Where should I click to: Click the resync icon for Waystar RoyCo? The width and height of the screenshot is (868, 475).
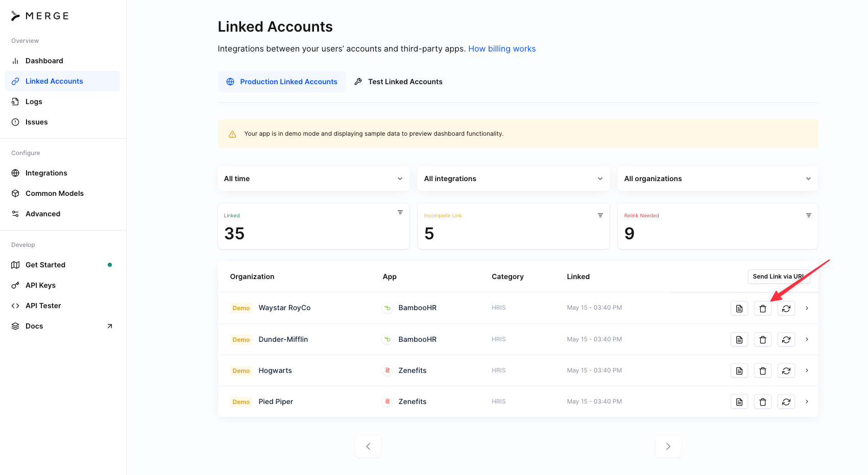[x=786, y=308]
